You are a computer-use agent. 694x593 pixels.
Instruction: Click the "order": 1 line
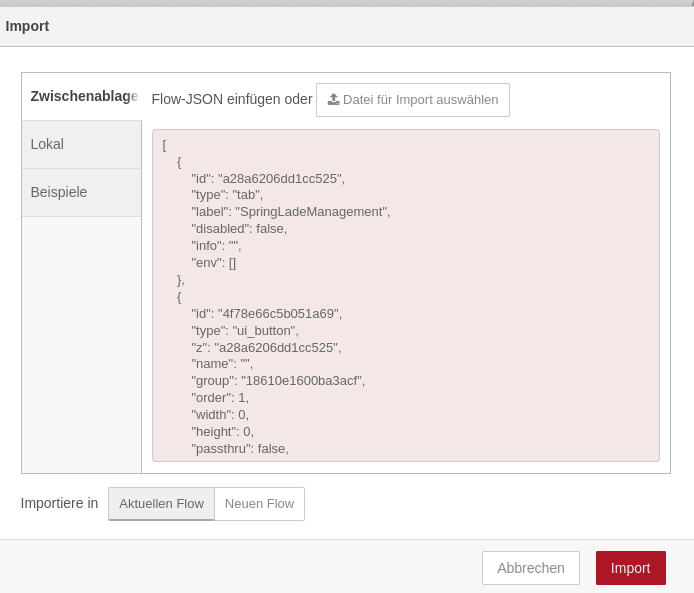pos(220,398)
